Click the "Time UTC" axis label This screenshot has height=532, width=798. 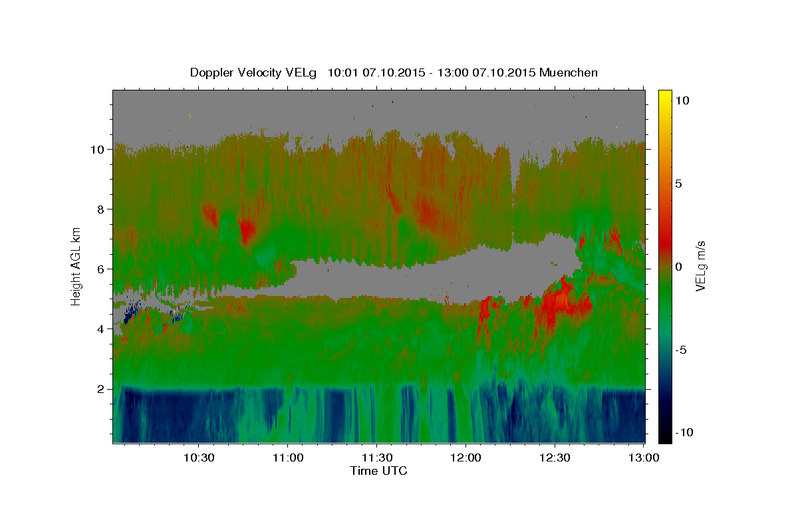coord(378,471)
